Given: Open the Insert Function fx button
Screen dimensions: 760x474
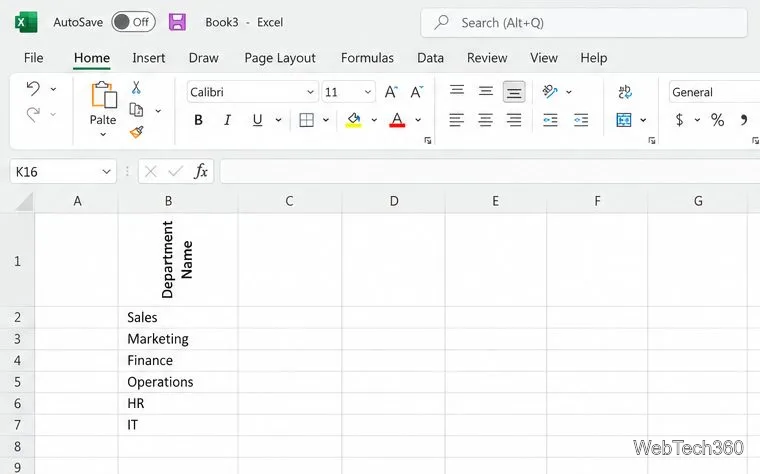Looking at the screenshot, I should coord(201,171).
